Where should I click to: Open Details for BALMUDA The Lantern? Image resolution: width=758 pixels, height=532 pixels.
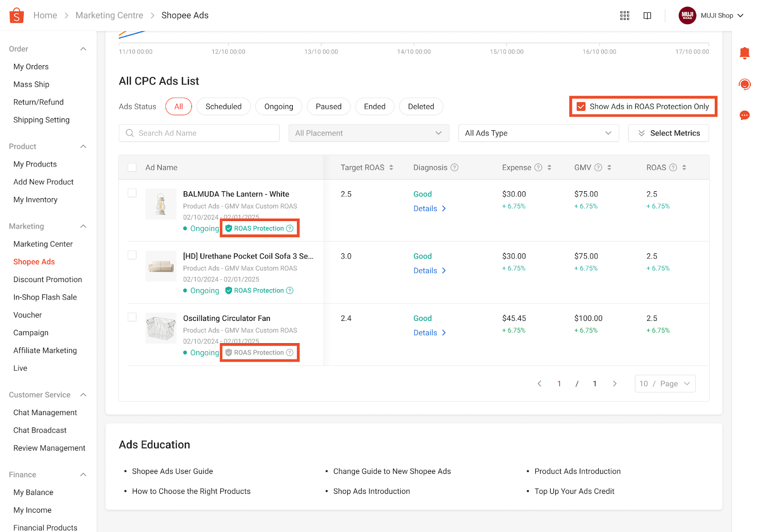(x=430, y=209)
